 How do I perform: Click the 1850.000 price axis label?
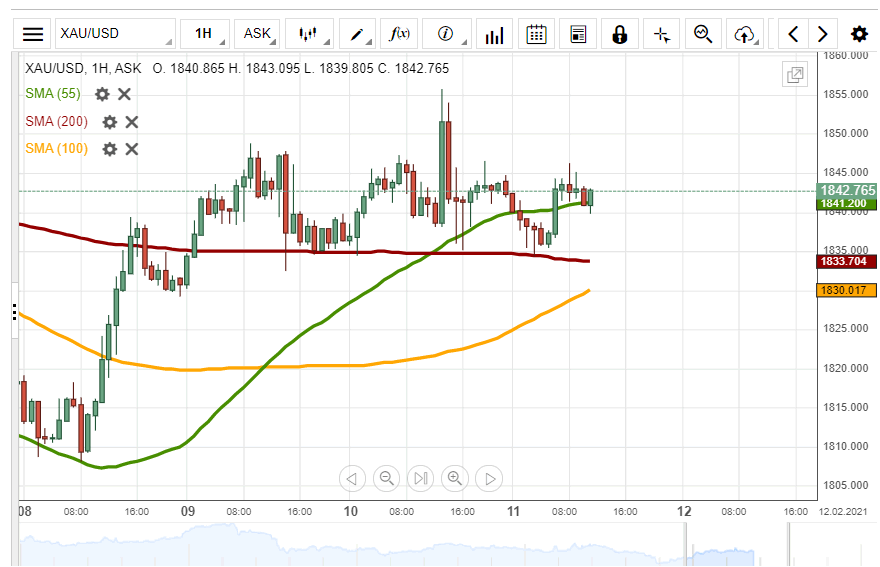pyautogui.click(x=846, y=133)
